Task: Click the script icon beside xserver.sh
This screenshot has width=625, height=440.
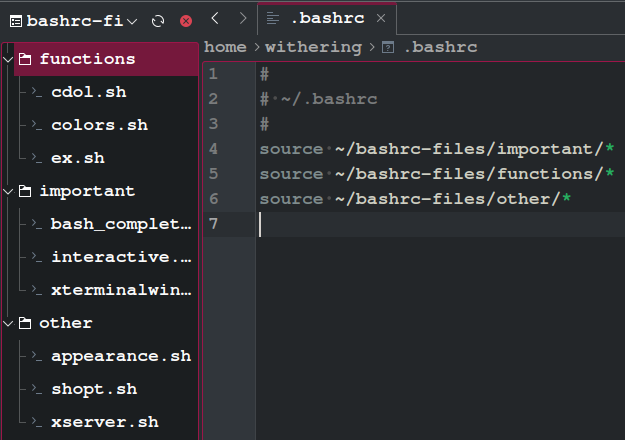Action: (37, 422)
